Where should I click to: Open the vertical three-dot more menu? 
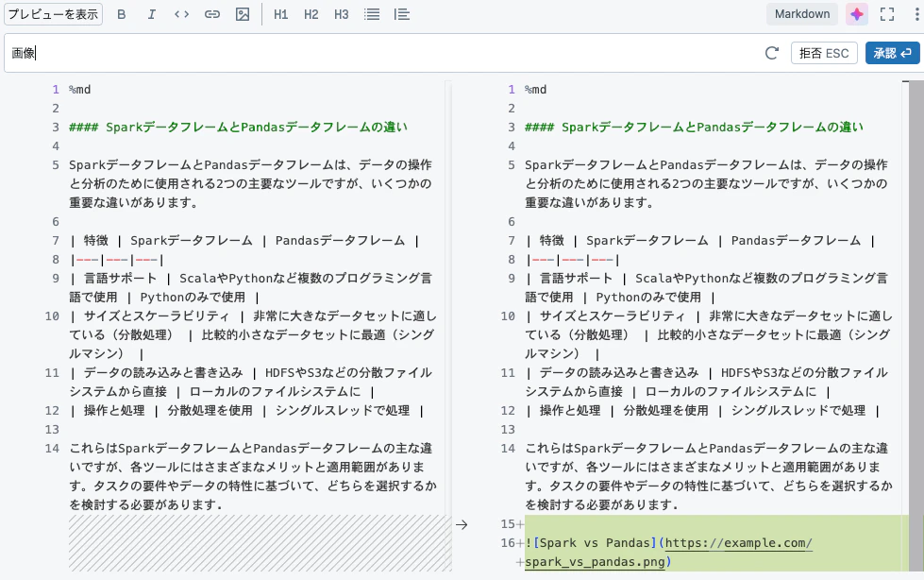917,14
